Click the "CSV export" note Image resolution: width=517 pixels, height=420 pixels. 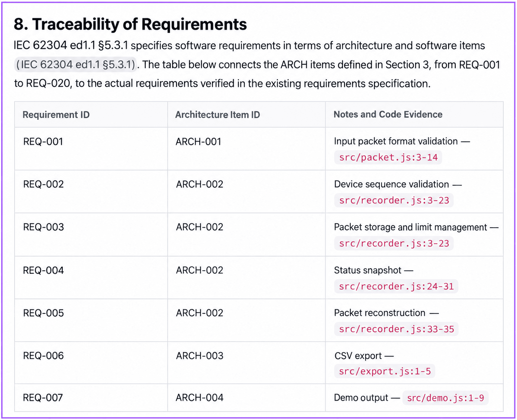tap(358, 356)
